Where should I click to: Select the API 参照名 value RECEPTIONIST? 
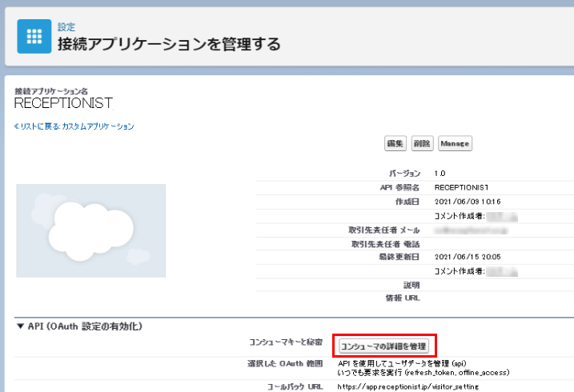461,187
